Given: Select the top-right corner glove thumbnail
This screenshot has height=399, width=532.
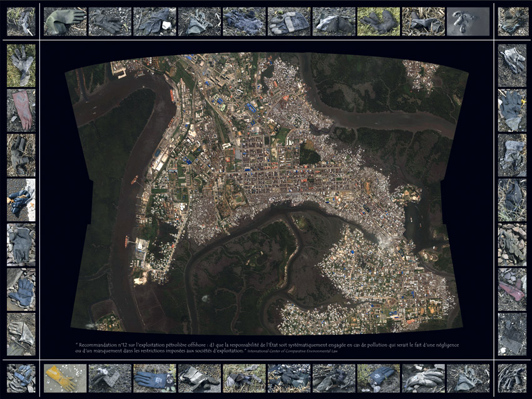Looking at the screenshot, I should [512, 21].
